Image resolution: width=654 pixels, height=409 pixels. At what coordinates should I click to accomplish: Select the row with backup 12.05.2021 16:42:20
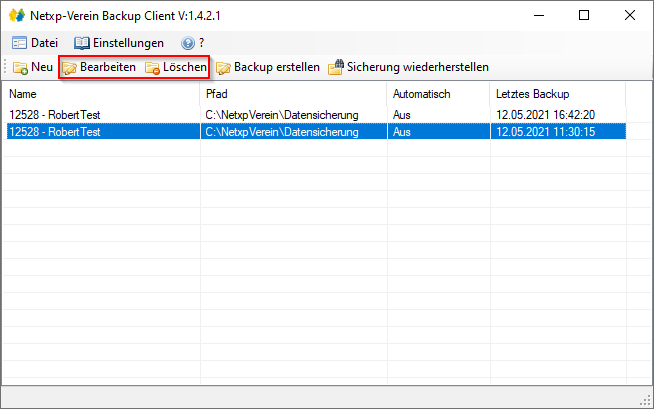316,115
